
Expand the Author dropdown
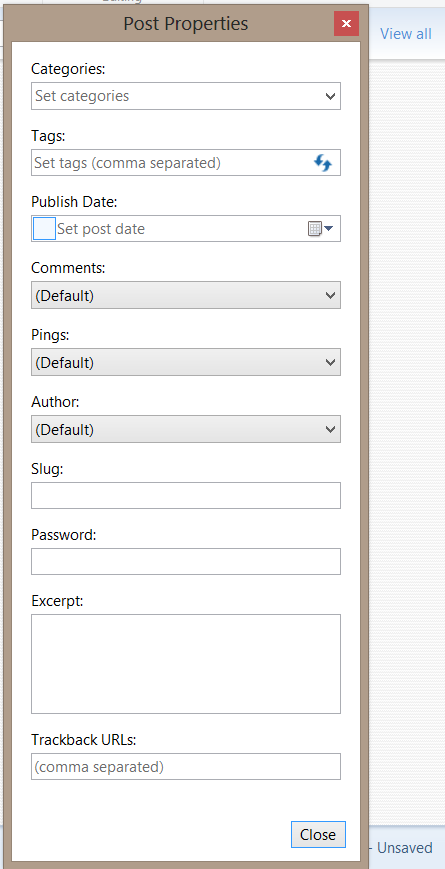pyautogui.click(x=186, y=430)
